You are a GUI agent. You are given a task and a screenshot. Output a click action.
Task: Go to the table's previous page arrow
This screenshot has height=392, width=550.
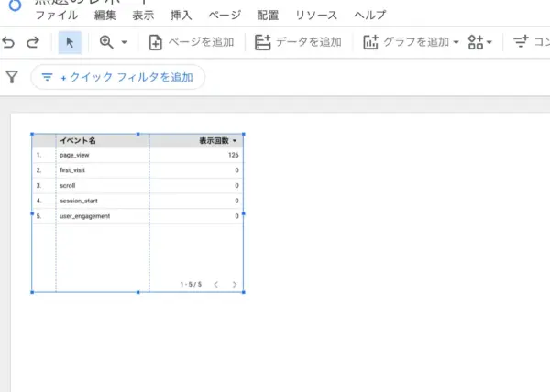pos(216,285)
